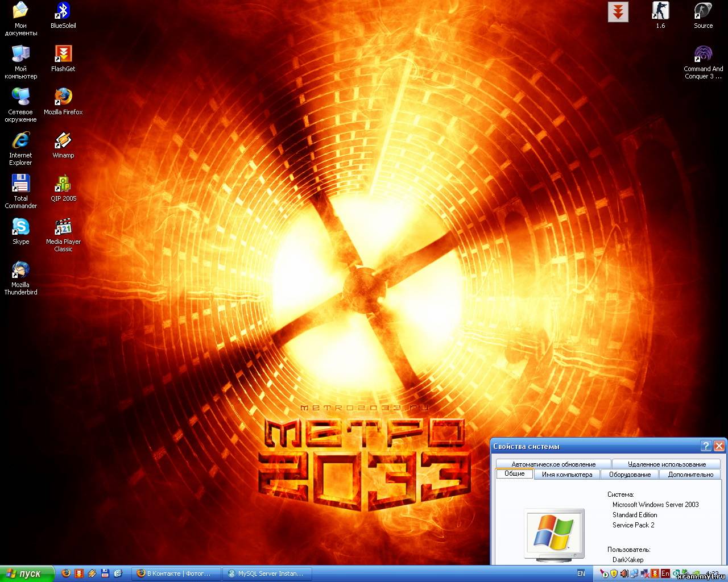Screen dimensions: 728x582
Task: Click the EN language bar indicator
Action: pos(581,573)
